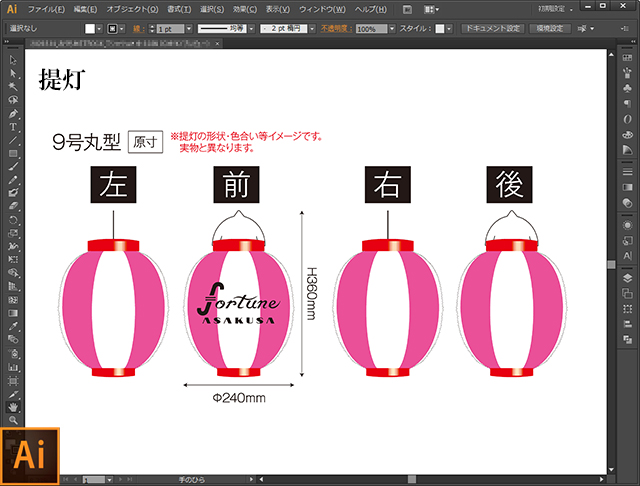Open the Layers panel icon
Image resolution: width=640 pixels, height=486 pixels.
point(627,278)
